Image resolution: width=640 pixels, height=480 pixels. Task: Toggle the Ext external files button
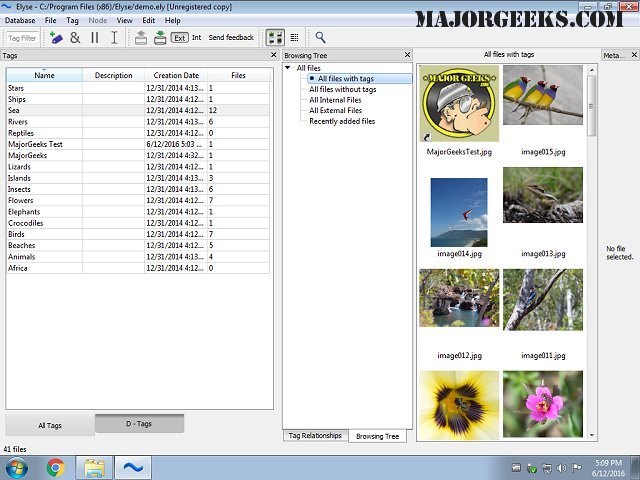tap(180, 38)
